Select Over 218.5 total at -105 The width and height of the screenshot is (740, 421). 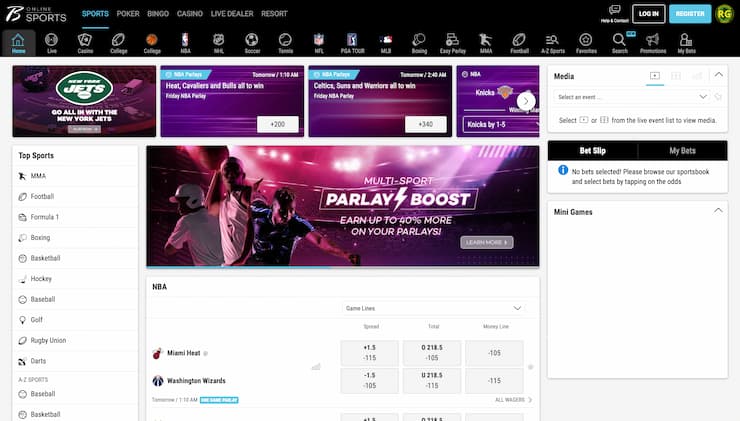tap(432, 353)
